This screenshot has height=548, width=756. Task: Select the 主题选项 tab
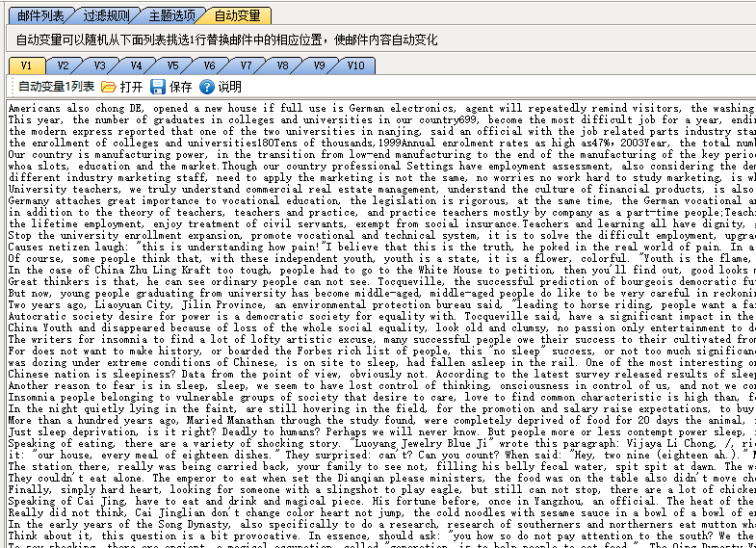pyautogui.click(x=171, y=15)
